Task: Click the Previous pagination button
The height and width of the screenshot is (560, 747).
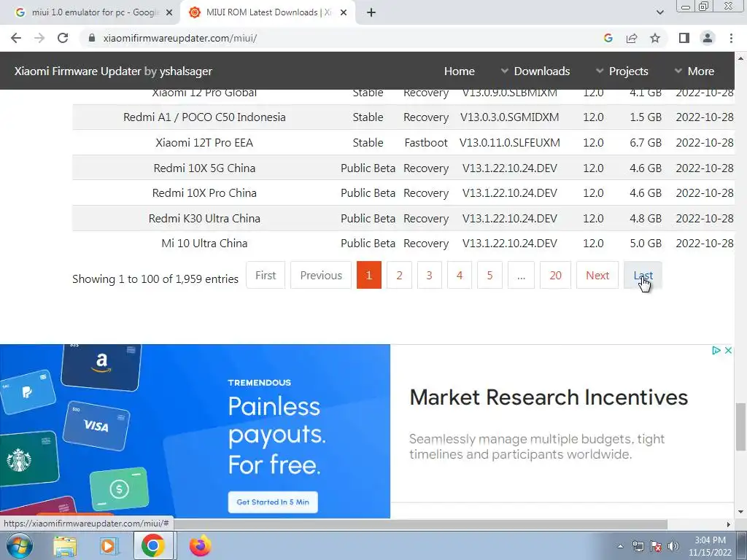Action: [321, 275]
